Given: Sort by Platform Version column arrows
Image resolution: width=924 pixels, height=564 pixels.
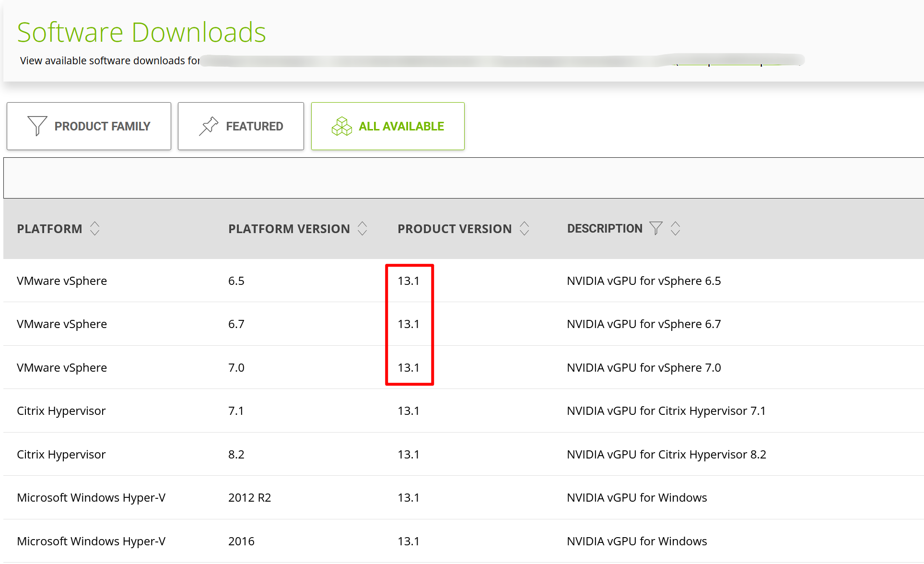Looking at the screenshot, I should (x=363, y=228).
